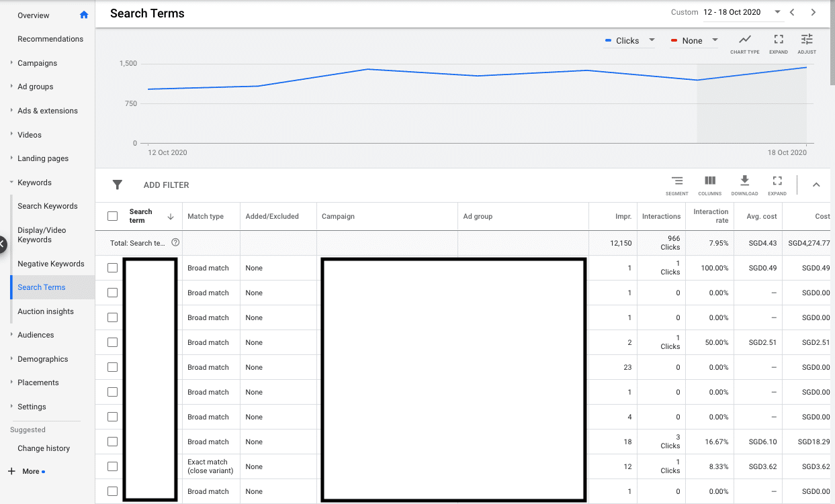Image resolution: width=835 pixels, height=504 pixels.
Task: Click the plus icon next to More
Action: (x=11, y=471)
